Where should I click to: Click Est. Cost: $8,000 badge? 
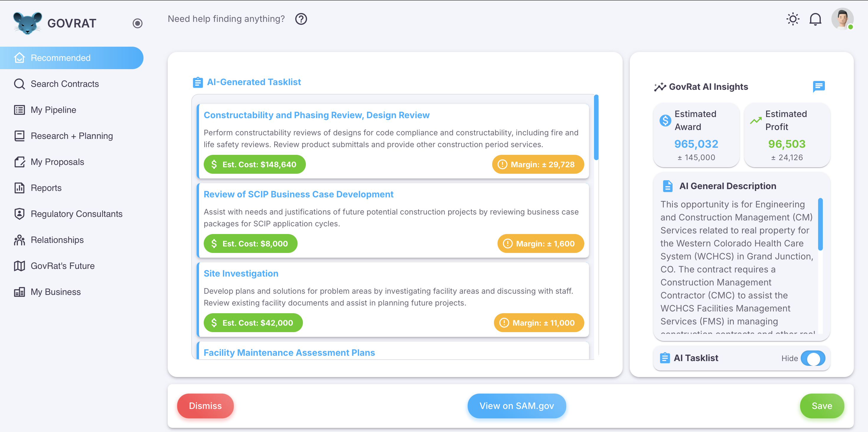[x=250, y=243]
